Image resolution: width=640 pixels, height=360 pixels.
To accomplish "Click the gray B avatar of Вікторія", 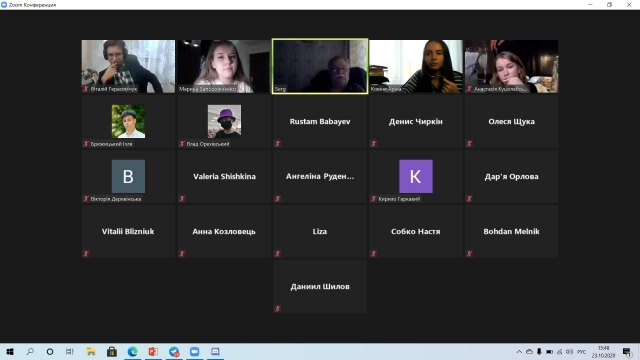I will [x=128, y=176].
